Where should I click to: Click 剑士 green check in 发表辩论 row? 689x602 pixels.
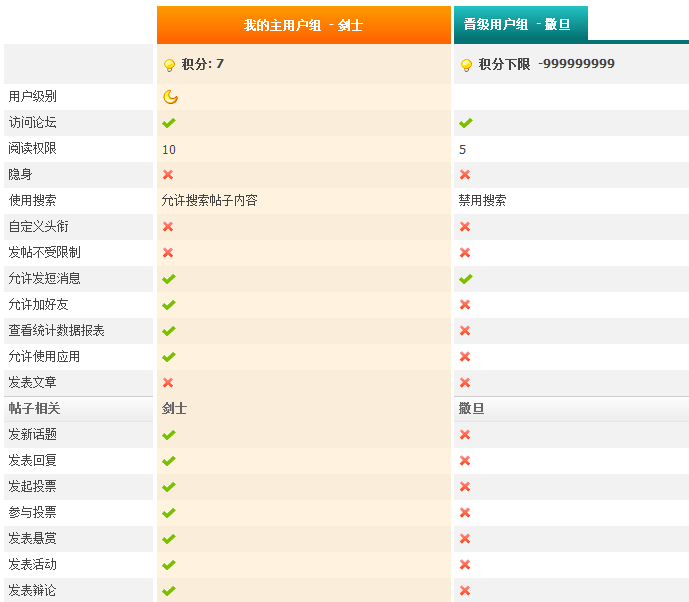169,591
